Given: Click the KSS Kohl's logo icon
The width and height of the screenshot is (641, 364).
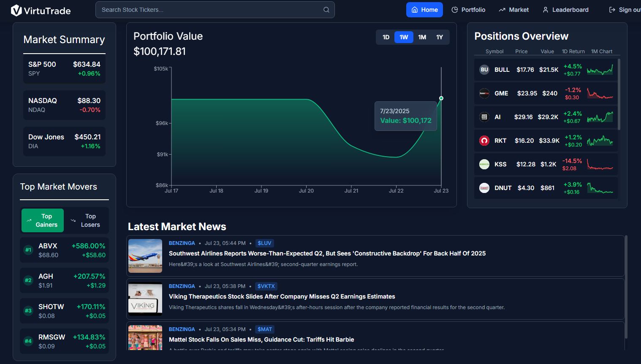Looking at the screenshot, I should click(484, 164).
